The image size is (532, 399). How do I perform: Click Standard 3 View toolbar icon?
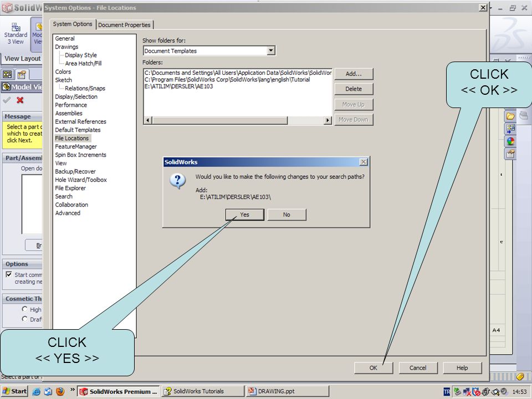coord(16,34)
